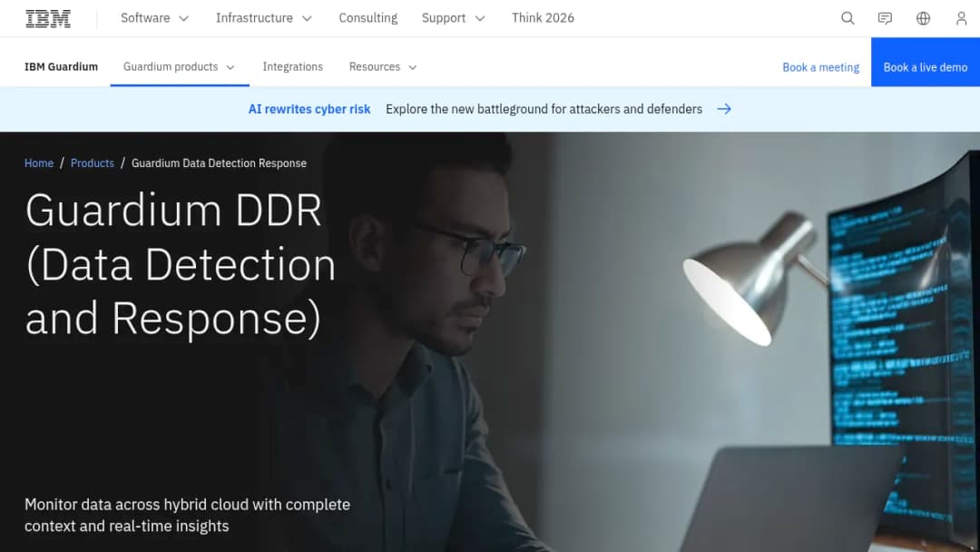Click Book a meeting link

pyautogui.click(x=820, y=67)
